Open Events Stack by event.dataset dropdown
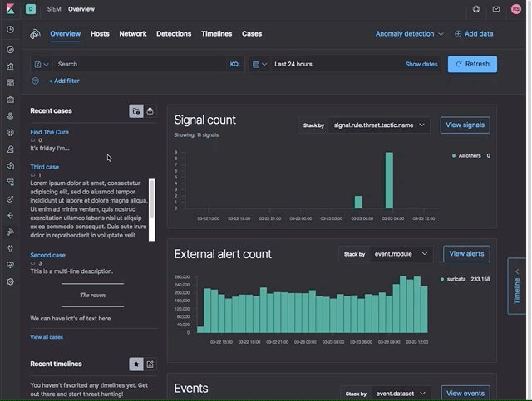The height and width of the screenshot is (401, 532). tap(401, 394)
